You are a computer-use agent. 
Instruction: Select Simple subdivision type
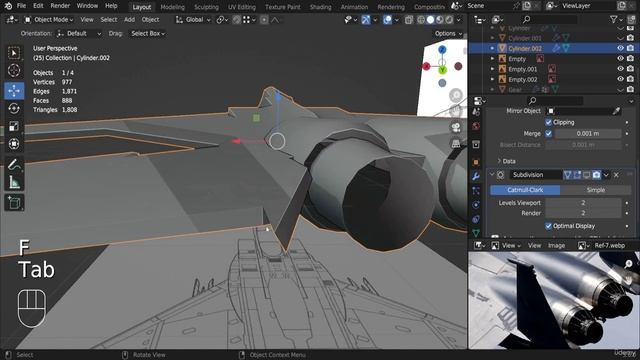pyautogui.click(x=596, y=190)
